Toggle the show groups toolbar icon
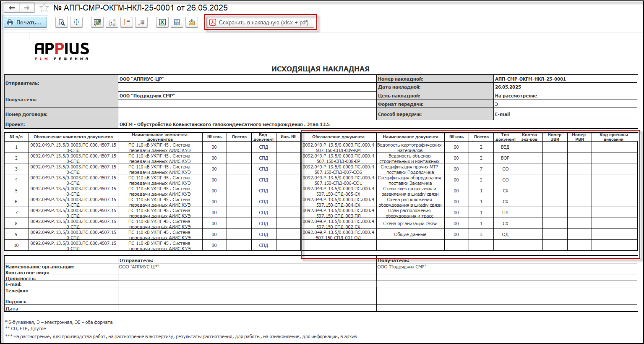The width and height of the screenshot is (644, 344). [x=112, y=23]
